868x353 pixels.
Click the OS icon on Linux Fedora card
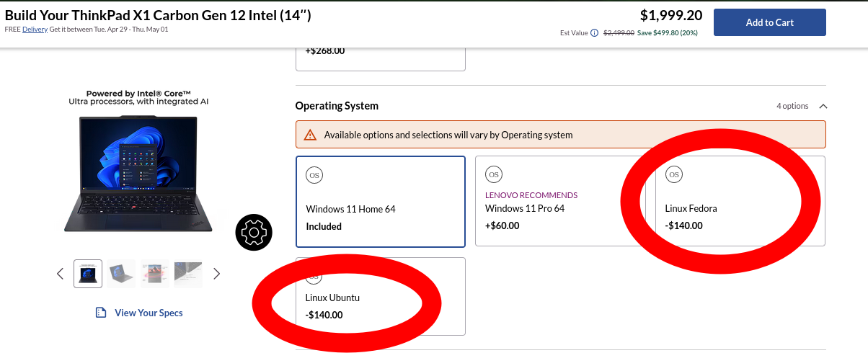[674, 174]
